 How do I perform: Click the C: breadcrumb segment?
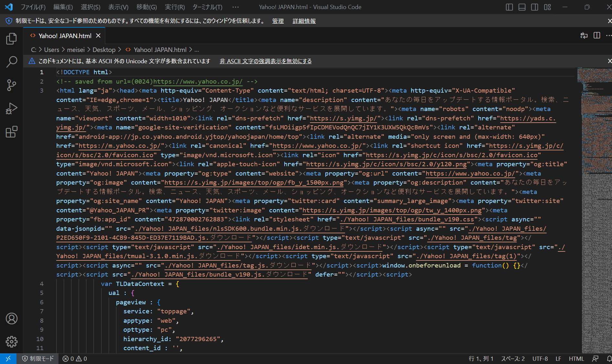(34, 50)
